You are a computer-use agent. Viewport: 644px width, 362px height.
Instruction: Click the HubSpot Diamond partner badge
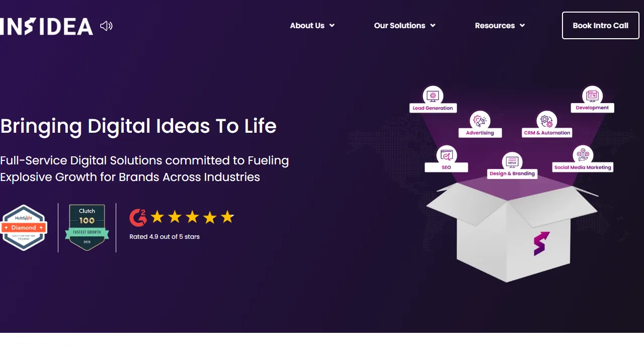coord(24,227)
